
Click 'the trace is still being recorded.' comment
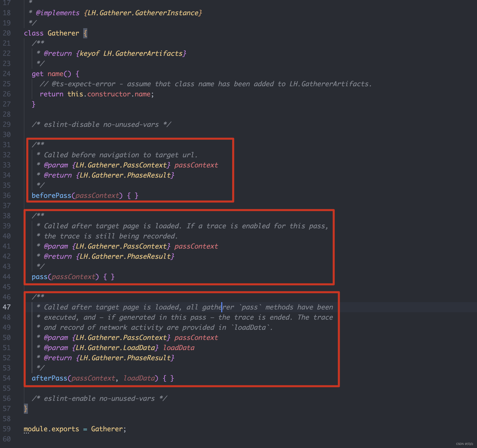(x=111, y=236)
